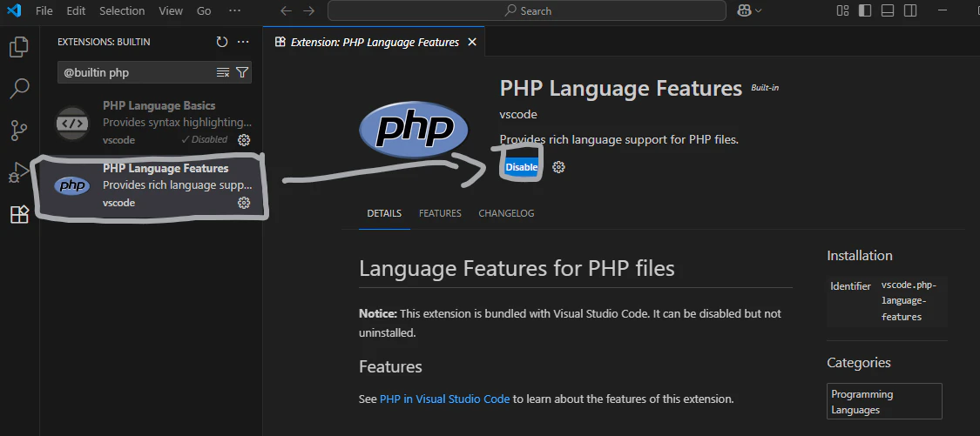Expand the hidden menu bar items ellipsis
Viewport: 980px width, 436px height.
pyautogui.click(x=233, y=10)
